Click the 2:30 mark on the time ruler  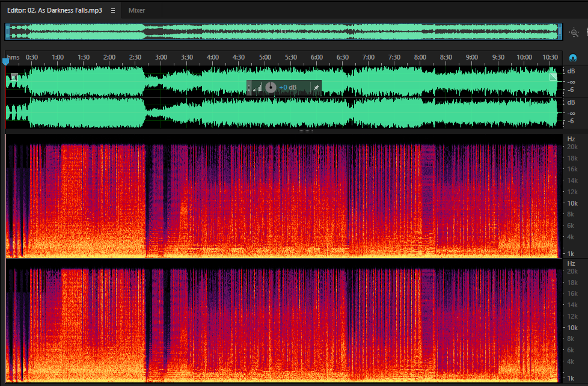click(x=135, y=57)
